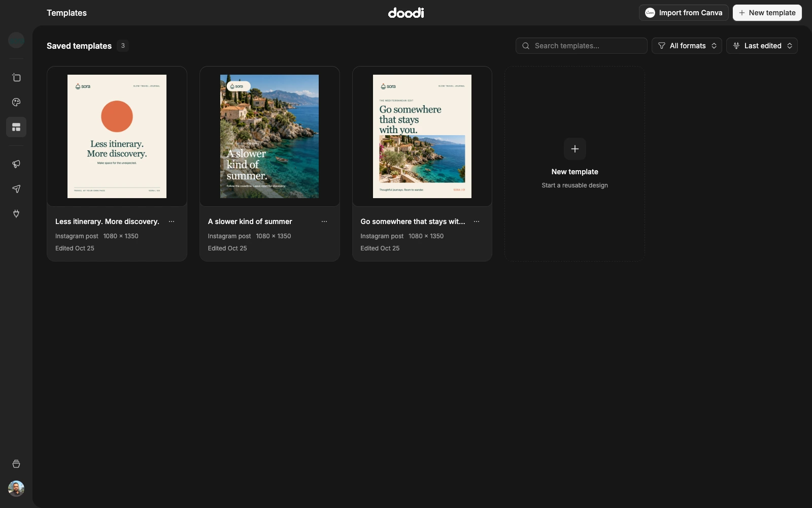Open Go somewhere that stays thumbnail
812x508 pixels.
click(422, 136)
